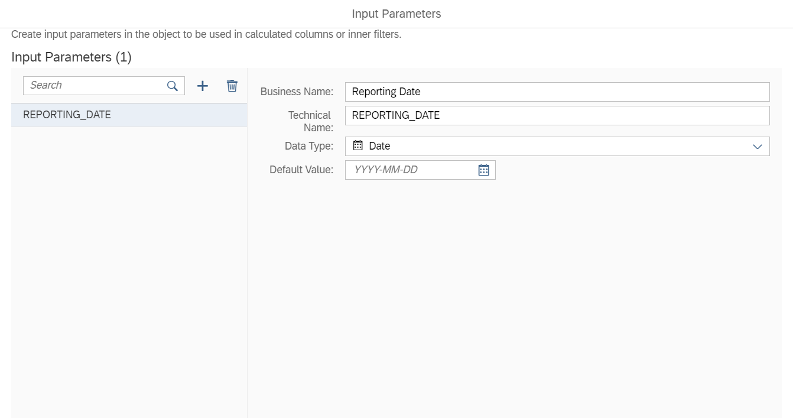Click the Technical Name input field

(557, 116)
